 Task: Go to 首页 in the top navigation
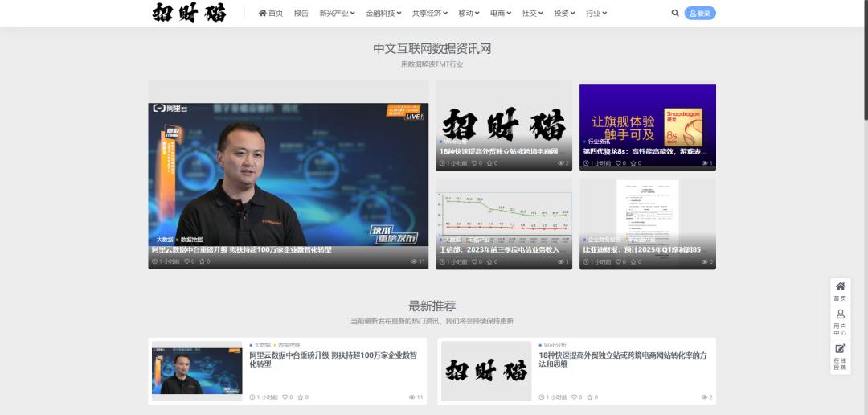[x=271, y=14]
